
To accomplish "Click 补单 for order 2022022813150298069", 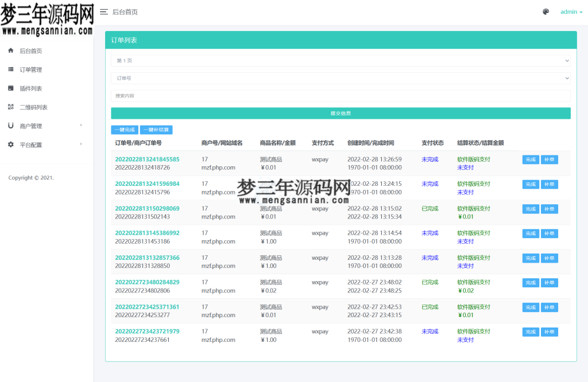I will 550,209.
